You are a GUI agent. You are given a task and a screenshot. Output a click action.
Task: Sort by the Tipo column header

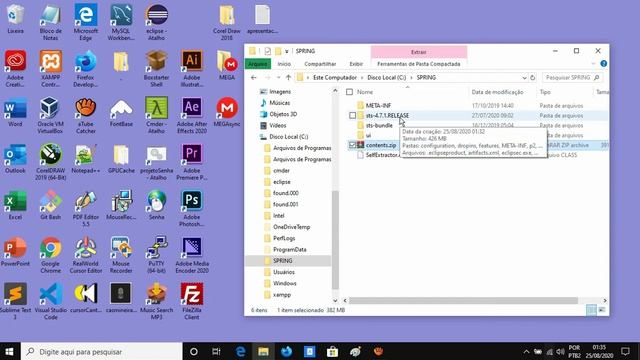coord(545,92)
